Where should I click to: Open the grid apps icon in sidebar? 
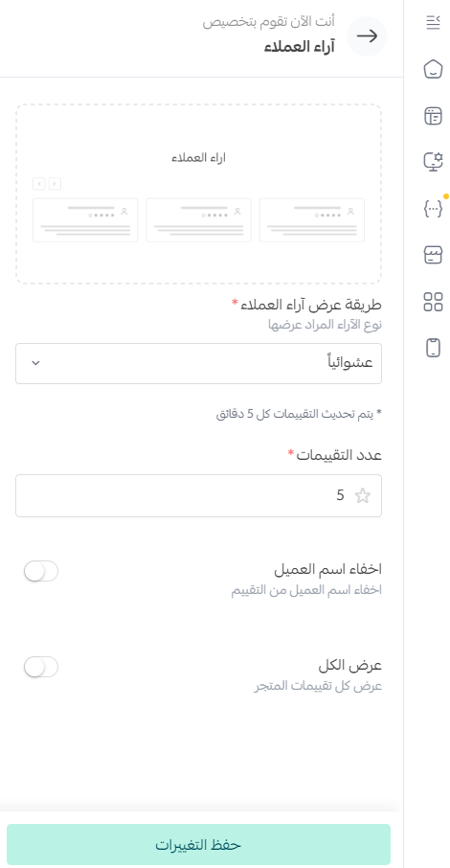433,302
